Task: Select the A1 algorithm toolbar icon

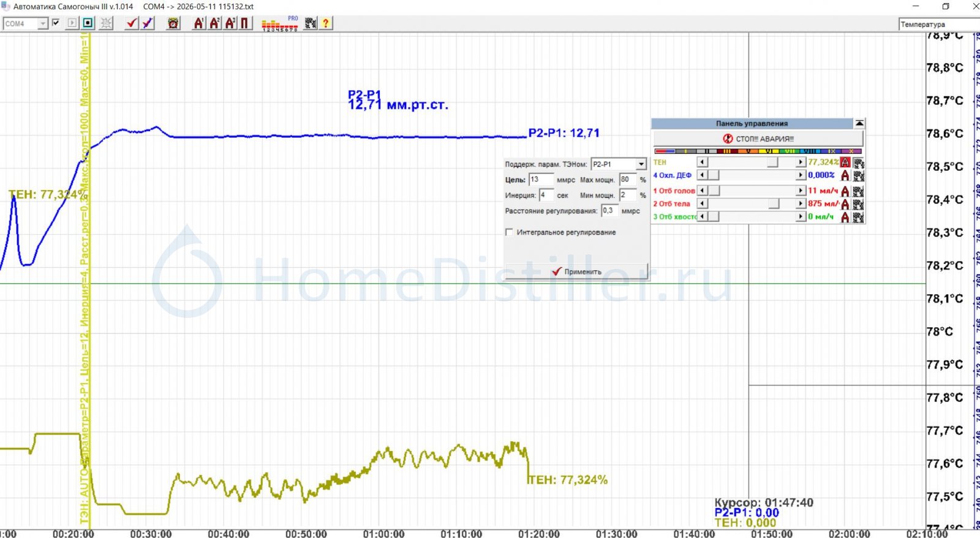Action: (198, 23)
